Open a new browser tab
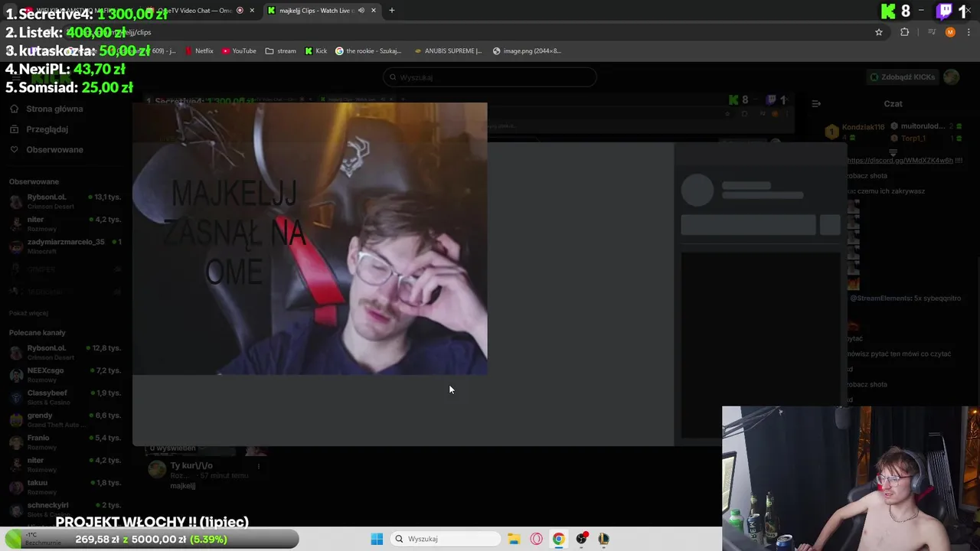Image resolution: width=980 pixels, height=551 pixels. pyautogui.click(x=392, y=10)
